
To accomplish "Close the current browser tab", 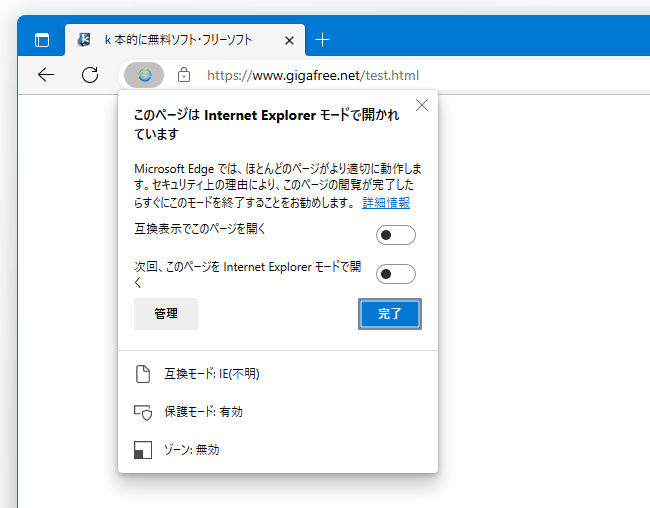I will coord(289,40).
